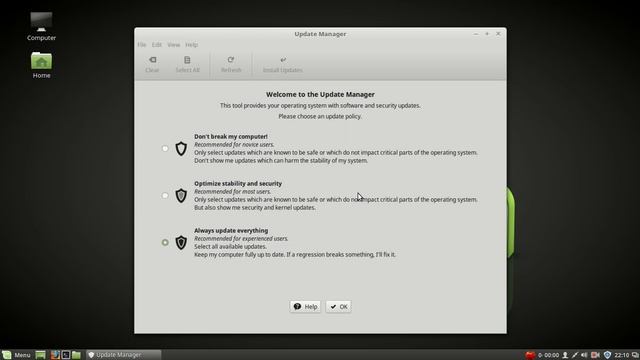Open the user applet in tray
The width and height of the screenshot is (640, 360).
[565, 355]
